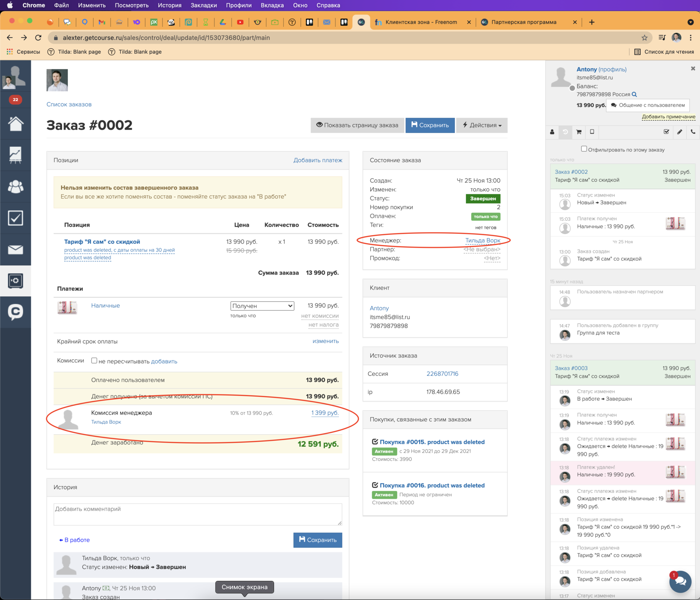Screen dimensions: 700x600
Task: Open the 'Список заказов' link
Action: coord(69,104)
